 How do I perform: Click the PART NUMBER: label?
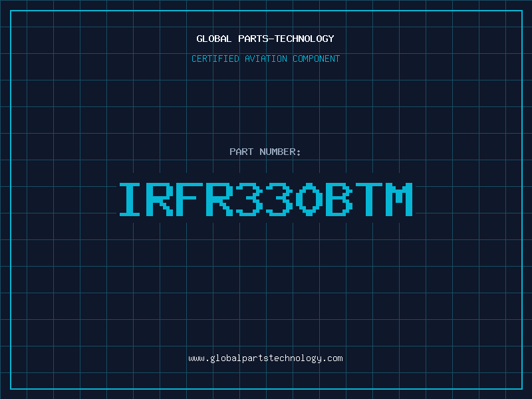[x=265, y=152]
